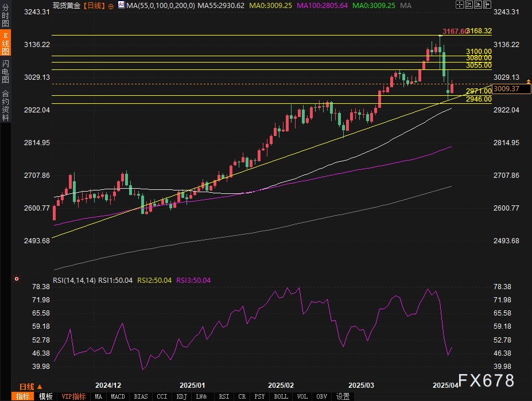Toggle the MACD indicator
532x401 pixels.
118,396
